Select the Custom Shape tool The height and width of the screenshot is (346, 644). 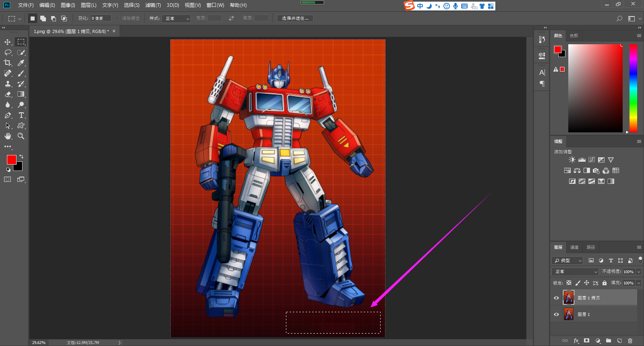(x=21, y=126)
